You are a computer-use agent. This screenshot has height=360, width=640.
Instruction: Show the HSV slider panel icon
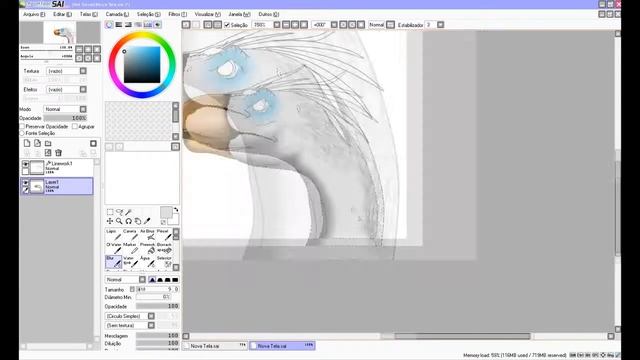coord(128,25)
